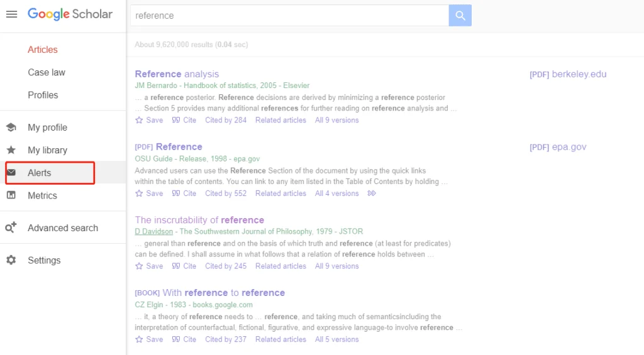The width and height of the screenshot is (644, 355).
Task: Click the quote Cite icon under inscrutability of reference
Action: click(176, 266)
